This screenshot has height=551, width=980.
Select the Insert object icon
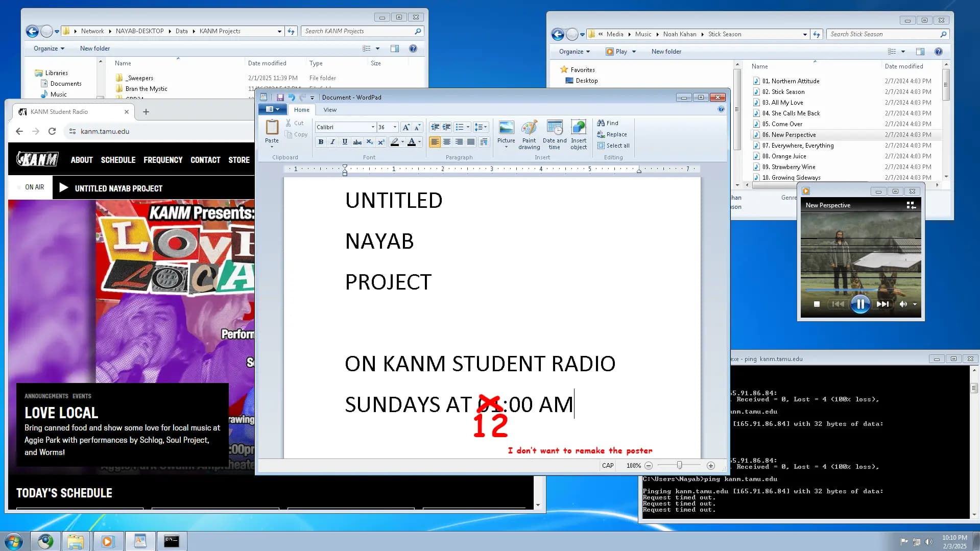click(x=578, y=134)
